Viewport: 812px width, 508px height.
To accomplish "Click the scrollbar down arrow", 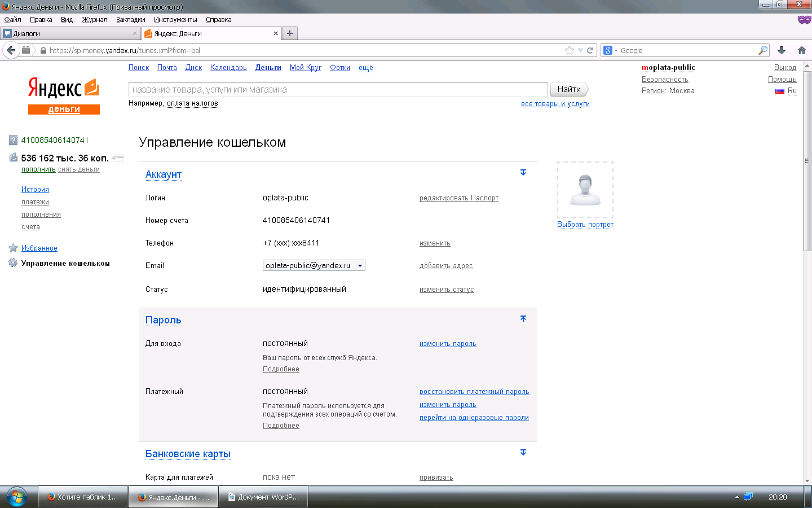I will click(x=807, y=480).
